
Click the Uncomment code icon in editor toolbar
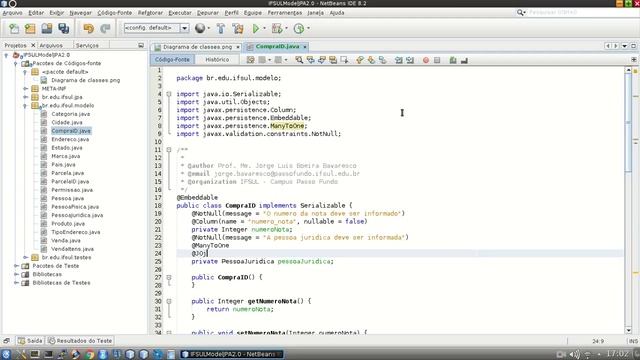tap(464, 60)
